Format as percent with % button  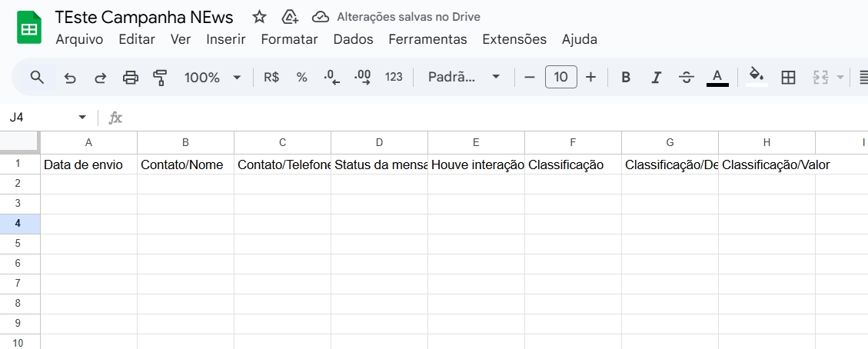pyautogui.click(x=302, y=77)
